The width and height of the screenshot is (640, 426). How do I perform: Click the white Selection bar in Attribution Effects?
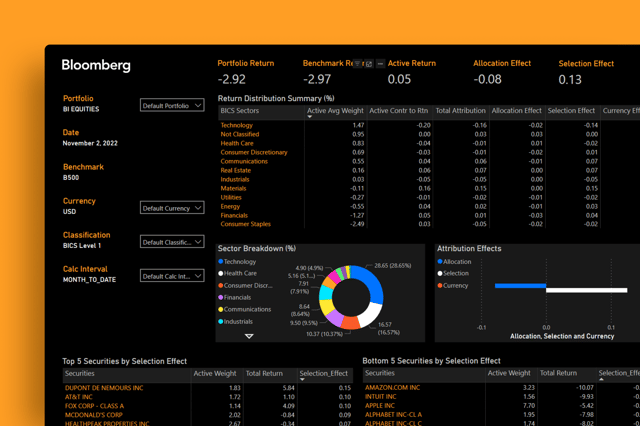point(587,291)
